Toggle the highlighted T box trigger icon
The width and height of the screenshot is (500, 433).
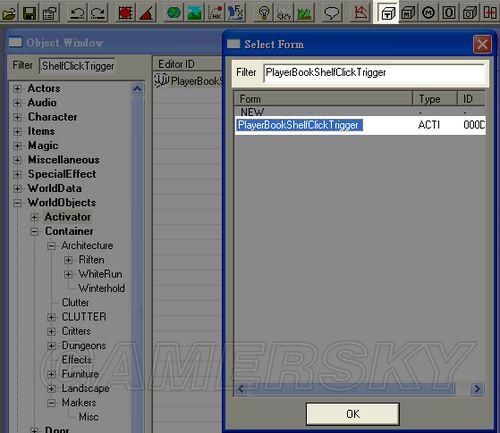388,13
